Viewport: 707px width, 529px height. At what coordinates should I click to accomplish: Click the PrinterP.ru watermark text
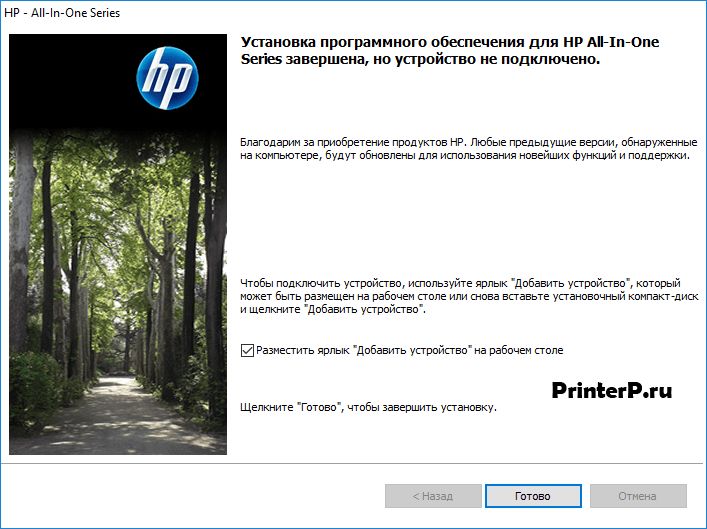pos(611,389)
